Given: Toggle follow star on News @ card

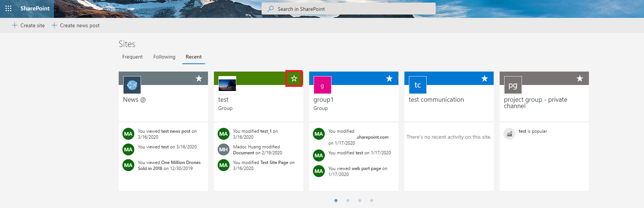Looking at the screenshot, I should pos(199,79).
